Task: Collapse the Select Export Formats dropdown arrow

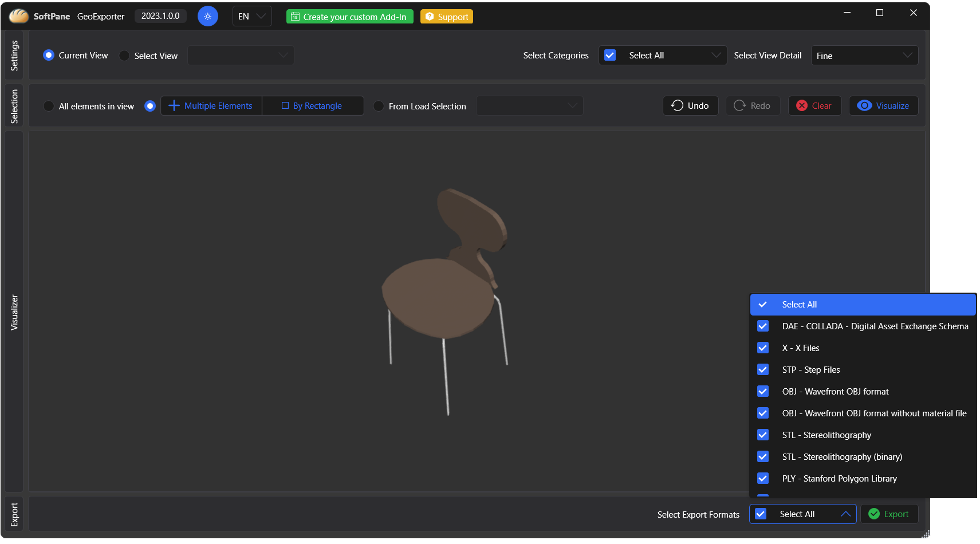Action: 845,514
